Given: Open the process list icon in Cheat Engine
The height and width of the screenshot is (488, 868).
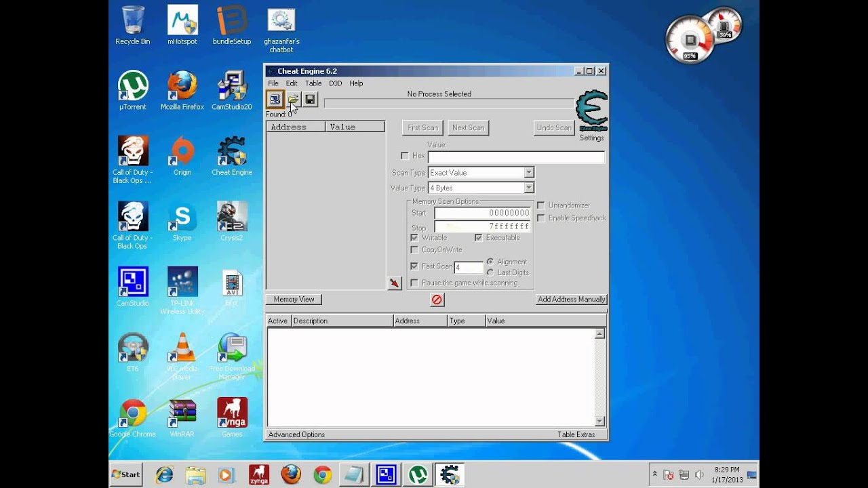Looking at the screenshot, I should [275, 100].
